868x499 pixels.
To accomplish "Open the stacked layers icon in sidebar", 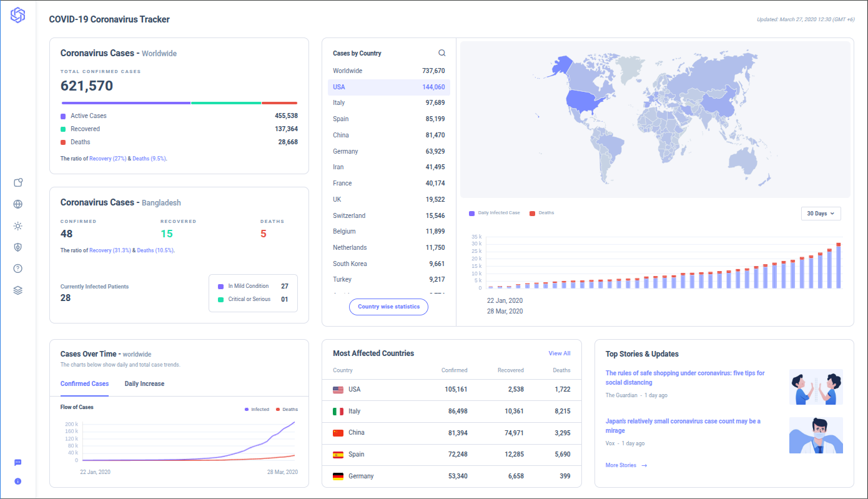I will coord(17,290).
